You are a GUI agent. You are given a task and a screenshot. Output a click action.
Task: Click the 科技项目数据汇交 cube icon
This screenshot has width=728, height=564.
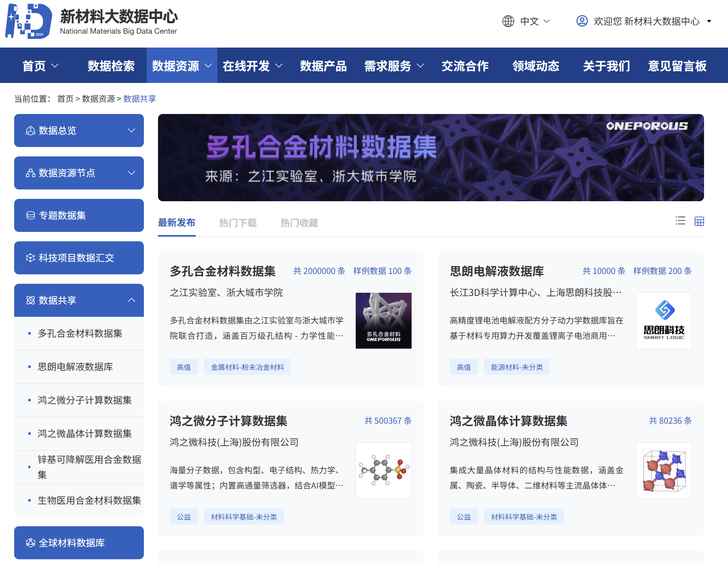pos(30,258)
